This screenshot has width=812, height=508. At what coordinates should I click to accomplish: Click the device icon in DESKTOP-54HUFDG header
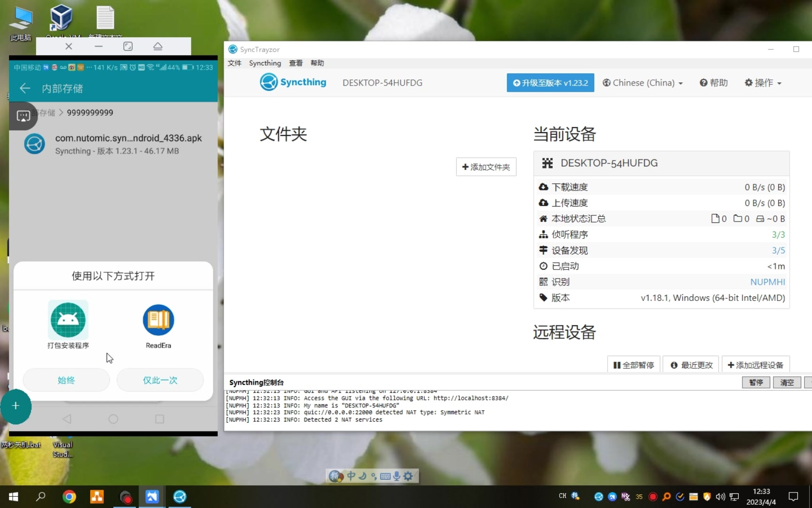click(547, 163)
